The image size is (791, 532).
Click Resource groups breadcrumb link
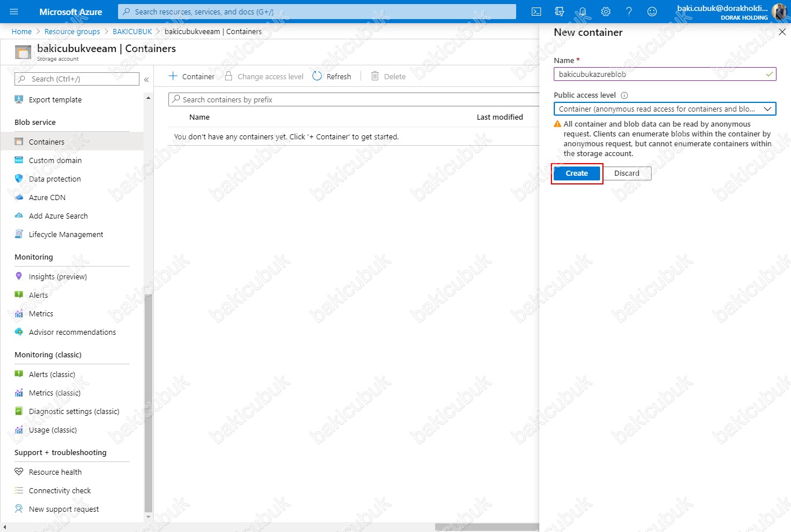click(72, 32)
